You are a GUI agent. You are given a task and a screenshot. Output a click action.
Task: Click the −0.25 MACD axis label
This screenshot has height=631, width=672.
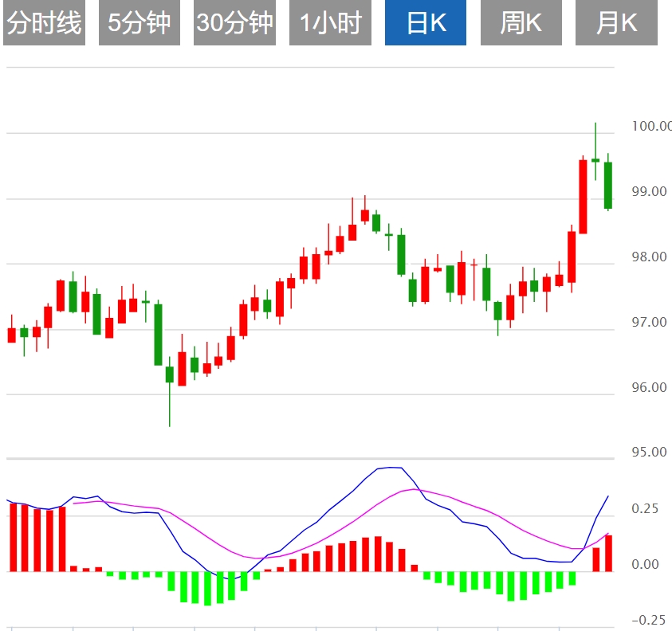coord(647,620)
